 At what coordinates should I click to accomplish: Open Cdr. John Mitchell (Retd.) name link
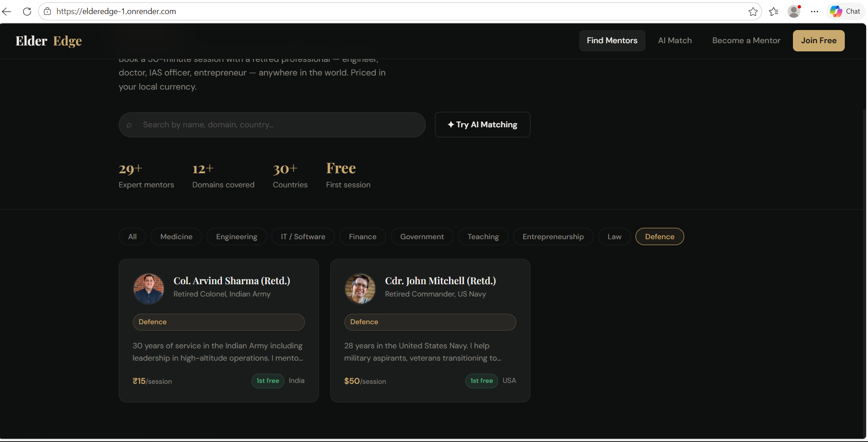click(440, 281)
